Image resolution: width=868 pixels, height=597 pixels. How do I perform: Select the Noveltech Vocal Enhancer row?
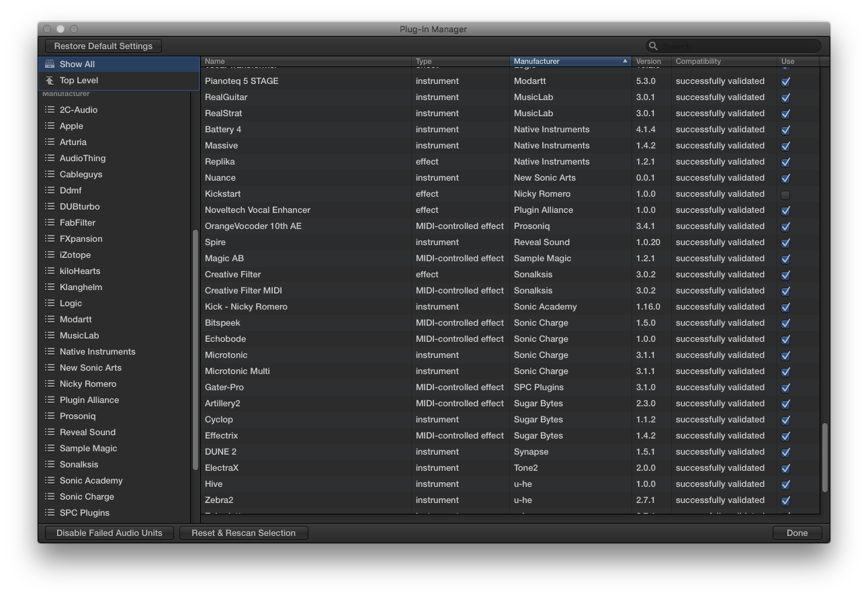510,210
